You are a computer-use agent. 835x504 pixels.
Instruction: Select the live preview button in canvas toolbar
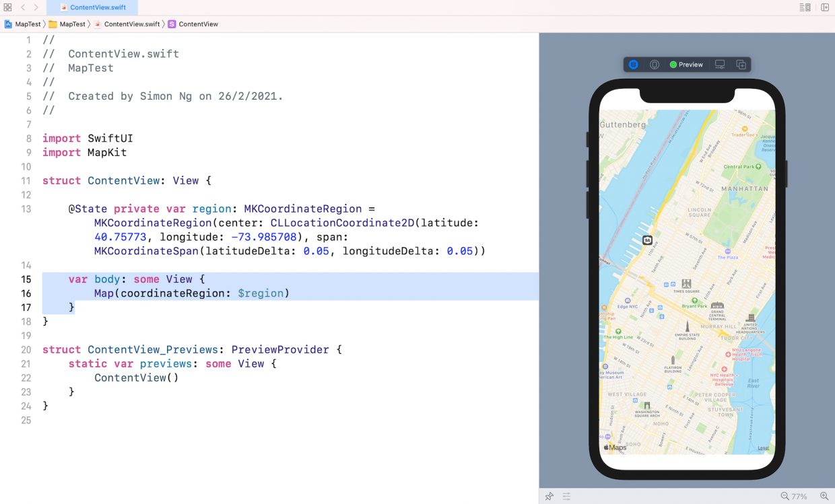point(633,64)
